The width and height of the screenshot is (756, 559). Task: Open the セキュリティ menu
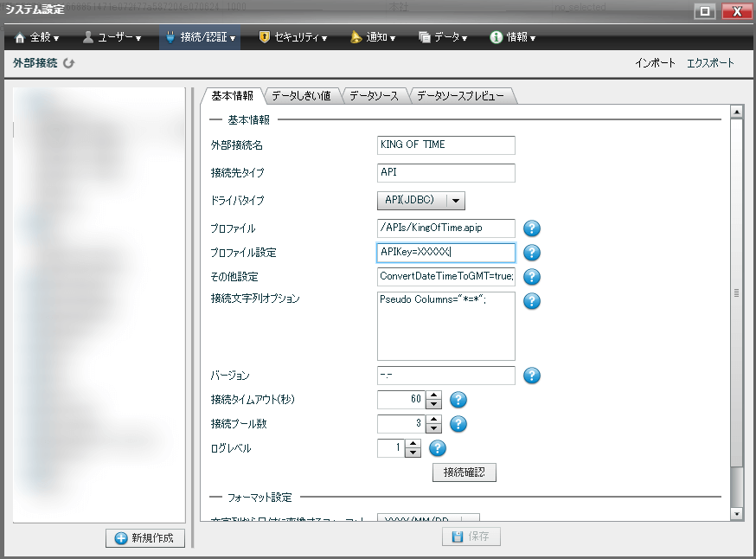(293, 37)
